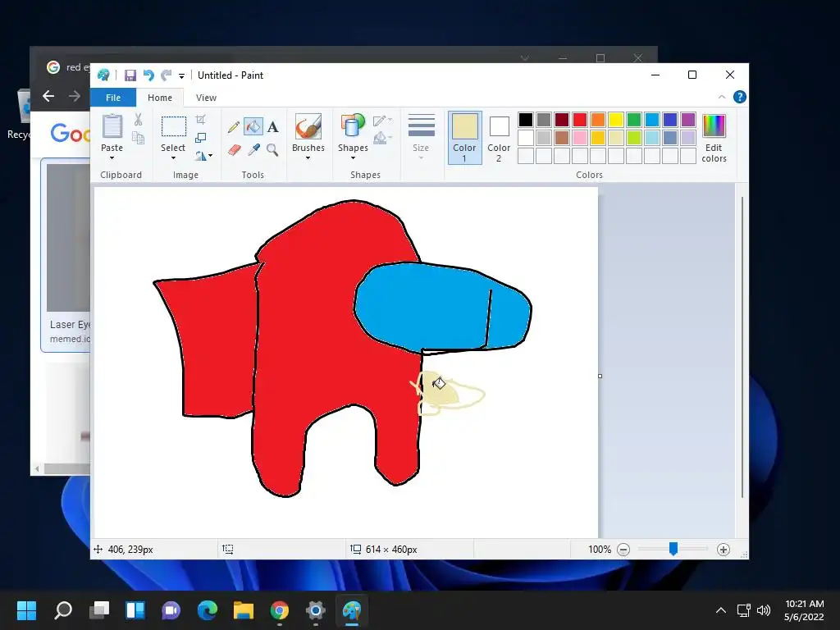Open the shape Outline dropdown
The height and width of the screenshot is (630, 840).
[382, 121]
